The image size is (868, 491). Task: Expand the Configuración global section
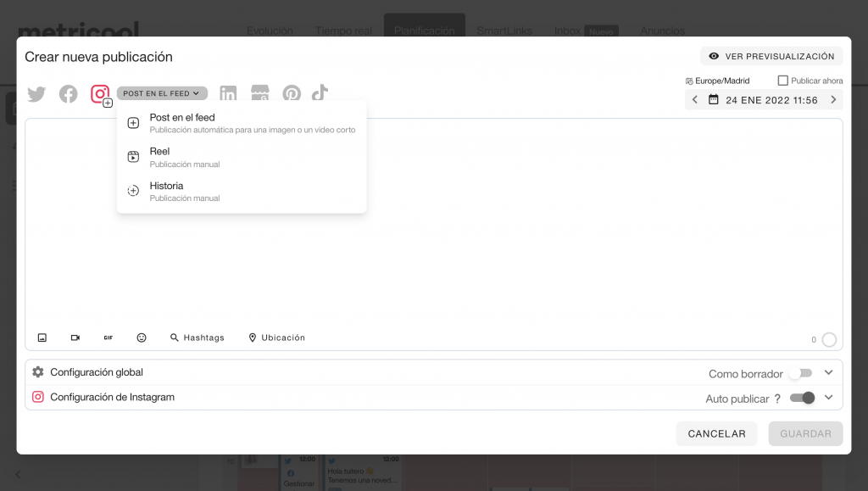point(829,373)
